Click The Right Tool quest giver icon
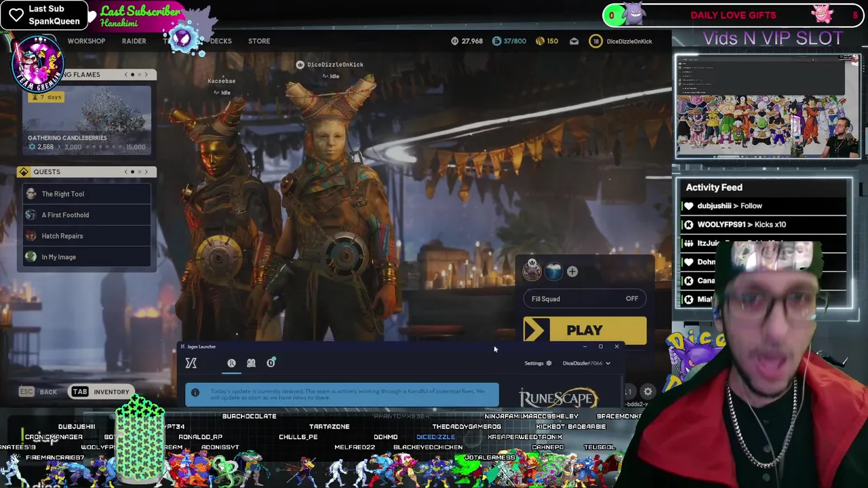The image size is (868, 488). click(x=31, y=194)
